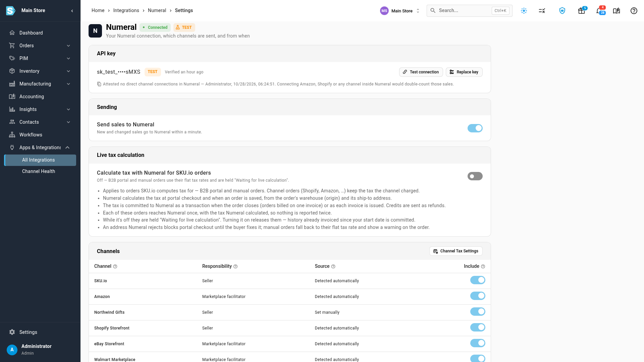The image size is (644, 362).
Task: Expand the Inventory sidebar menu
Action: (40, 71)
